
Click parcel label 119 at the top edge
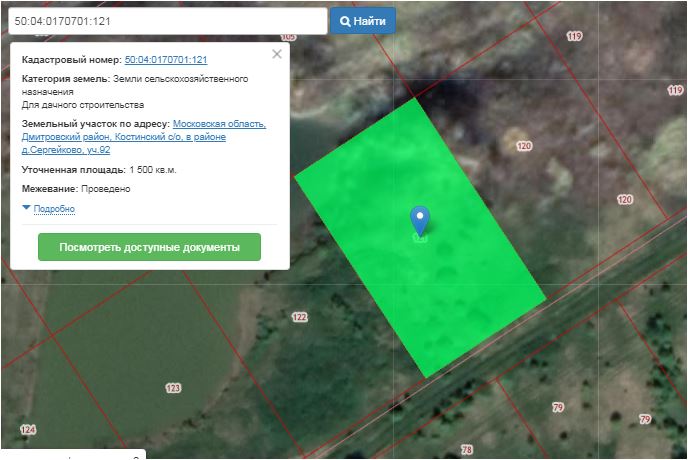click(574, 36)
